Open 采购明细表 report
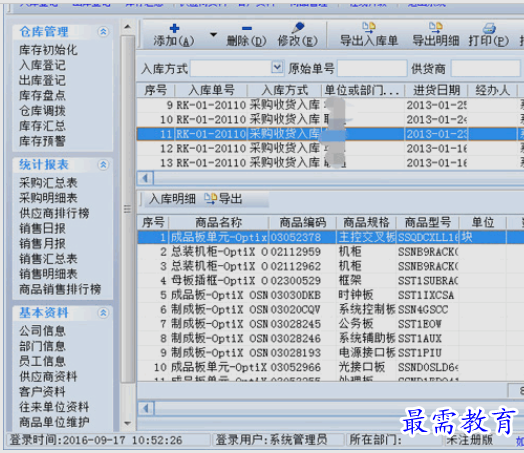Viewport: 524px width, 453px height. pyautogui.click(x=48, y=198)
